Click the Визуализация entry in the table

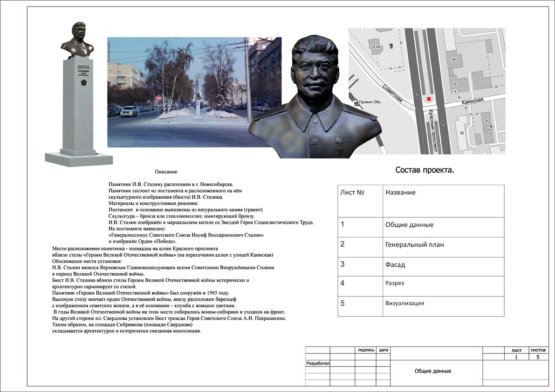[404, 304]
